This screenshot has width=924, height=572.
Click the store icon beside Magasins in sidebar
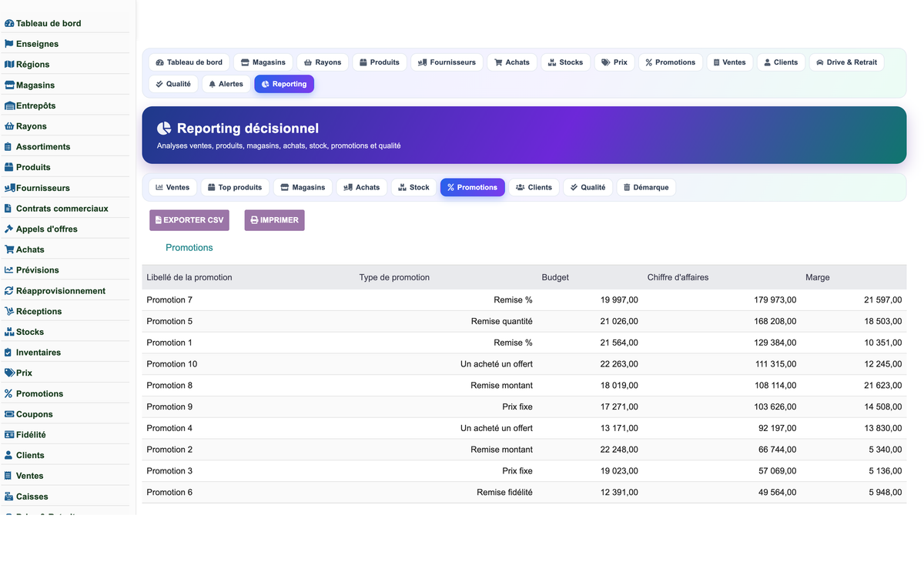pyautogui.click(x=10, y=85)
